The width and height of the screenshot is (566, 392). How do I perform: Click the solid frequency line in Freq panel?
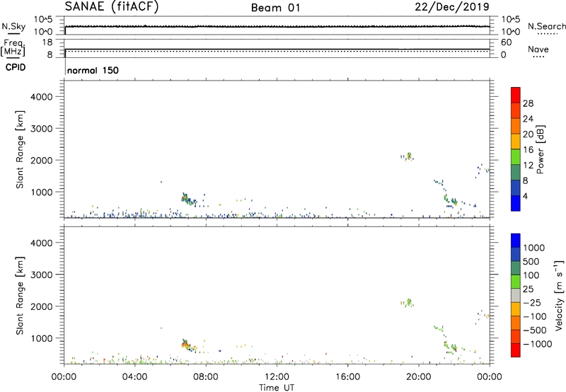(x=277, y=49)
